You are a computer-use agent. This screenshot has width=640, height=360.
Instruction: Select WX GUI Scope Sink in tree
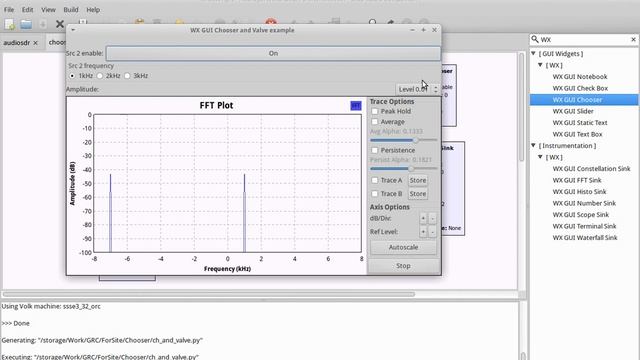click(580, 214)
